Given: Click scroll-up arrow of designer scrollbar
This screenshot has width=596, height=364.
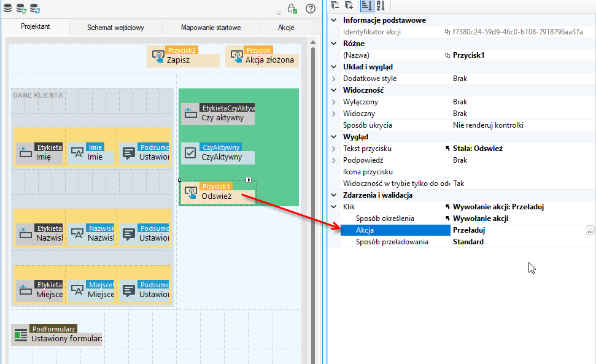Looking at the screenshot, I should point(313,42).
